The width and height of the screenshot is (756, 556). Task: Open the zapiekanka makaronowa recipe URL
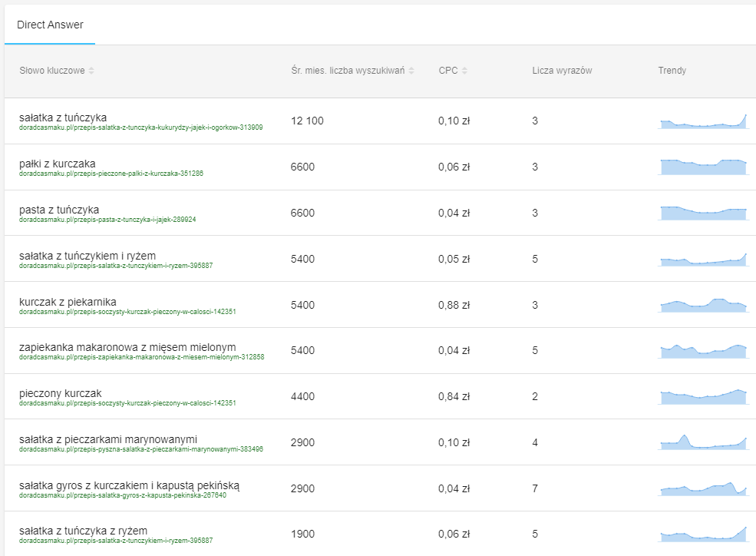(141, 357)
